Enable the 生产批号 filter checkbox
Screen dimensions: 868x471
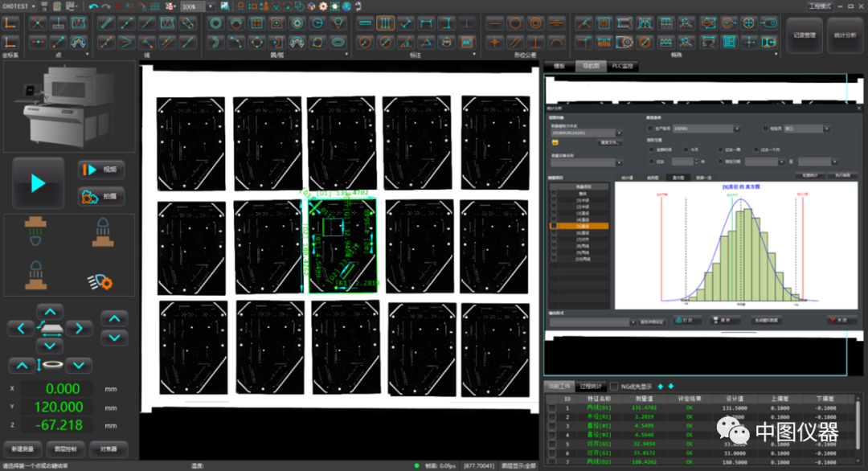pyautogui.click(x=650, y=129)
